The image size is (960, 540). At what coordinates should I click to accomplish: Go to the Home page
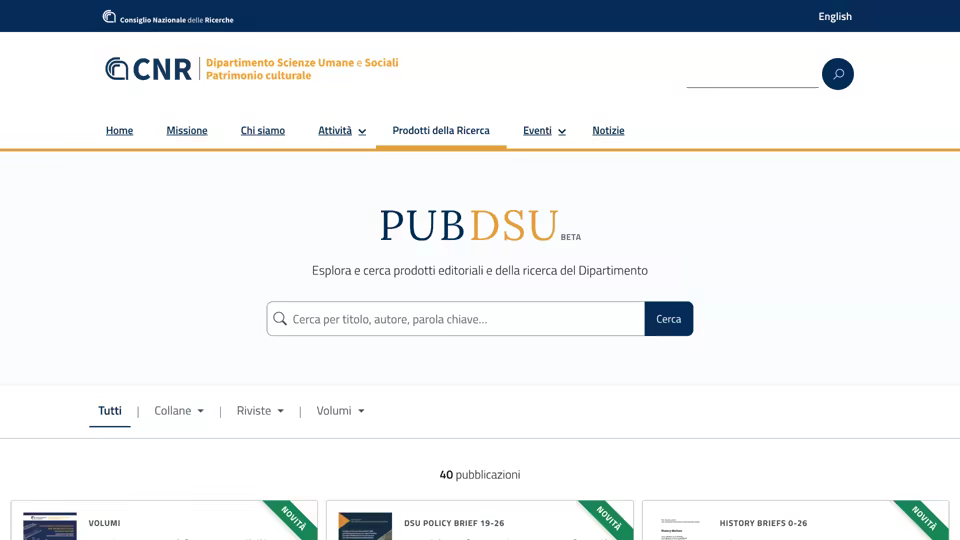(119, 130)
